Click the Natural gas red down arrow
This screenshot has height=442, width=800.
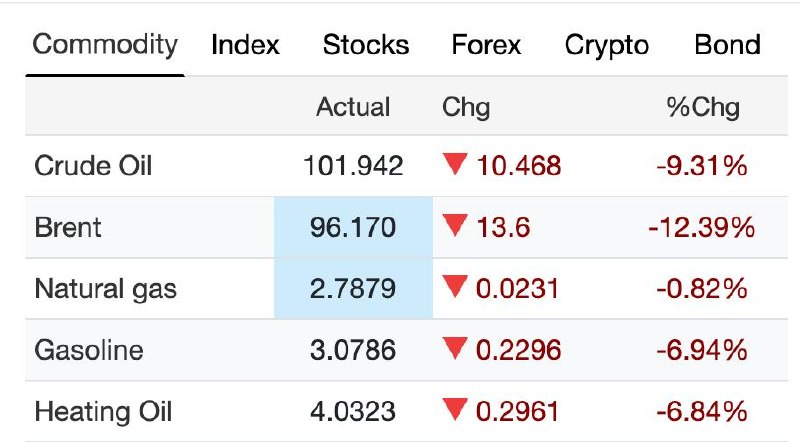click(x=455, y=289)
